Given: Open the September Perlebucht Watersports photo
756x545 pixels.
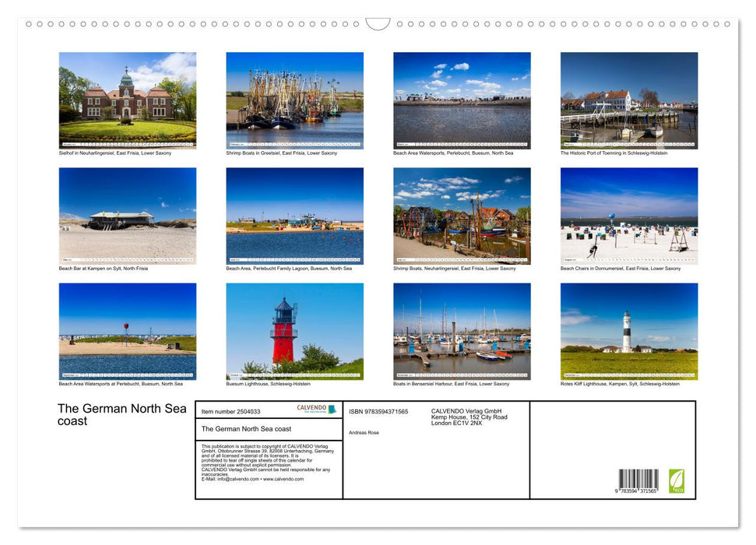Looking at the screenshot, I should point(127,332).
